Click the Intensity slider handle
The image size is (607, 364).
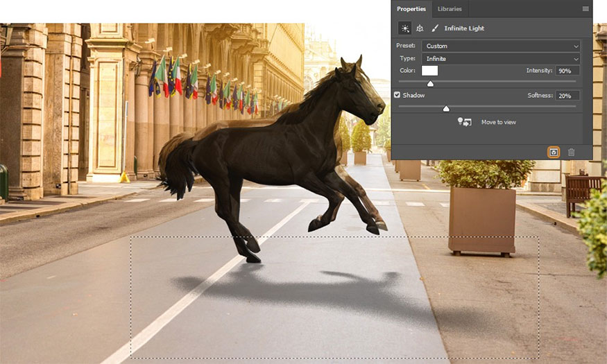430,84
